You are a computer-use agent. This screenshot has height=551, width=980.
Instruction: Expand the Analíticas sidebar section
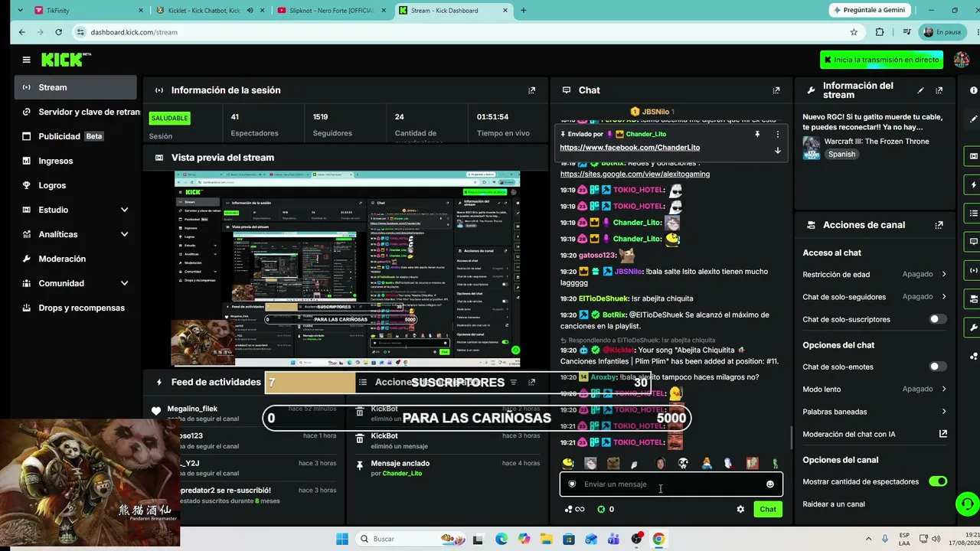pyautogui.click(x=124, y=234)
